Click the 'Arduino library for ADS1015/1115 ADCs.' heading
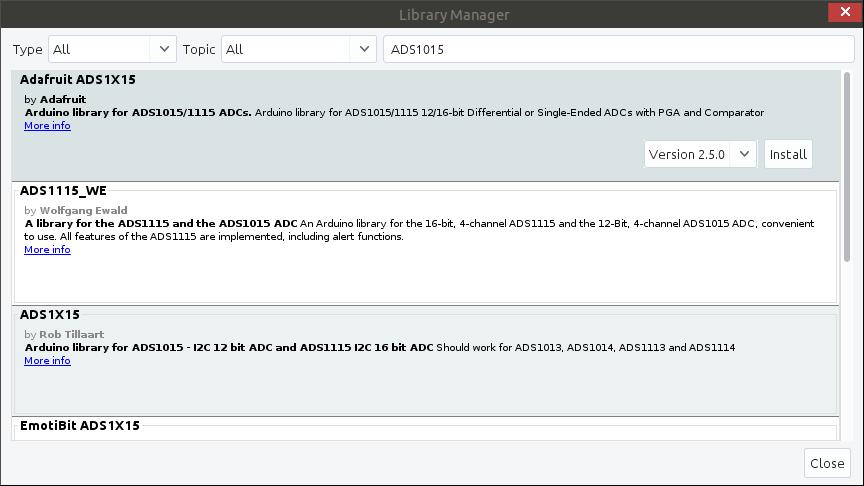The image size is (864, 486). [138, 112]
